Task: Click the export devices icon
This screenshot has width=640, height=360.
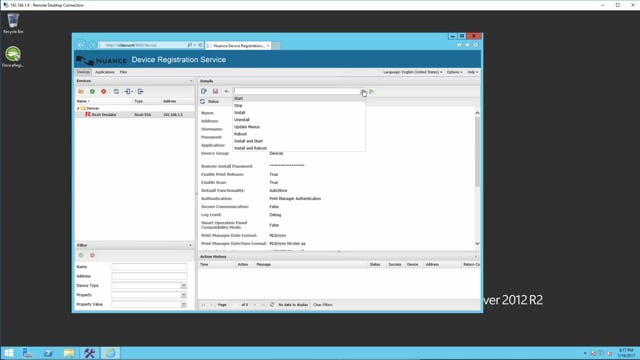Action: tap(140, 91)
